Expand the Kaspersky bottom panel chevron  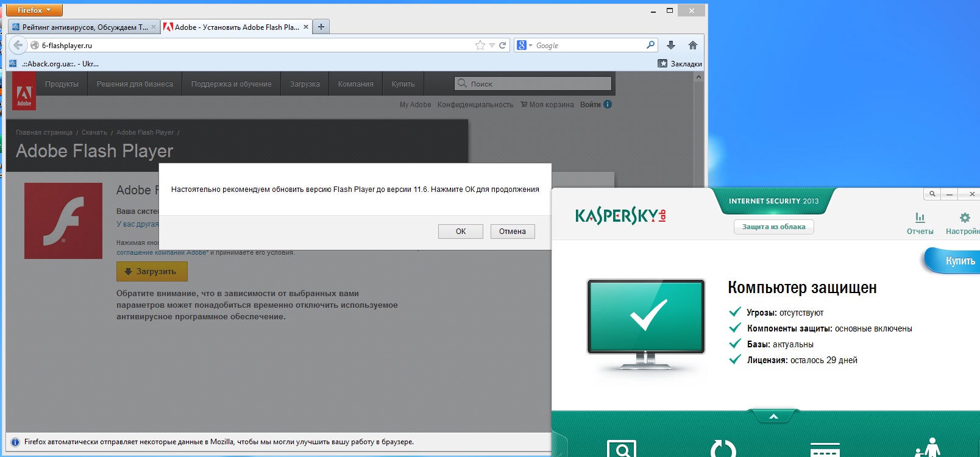click(x=773, y=417)
